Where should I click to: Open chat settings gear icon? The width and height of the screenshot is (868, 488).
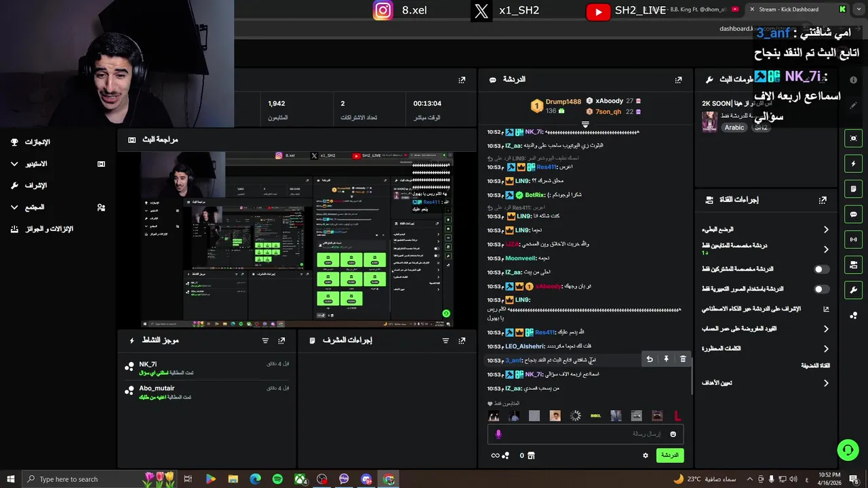tap(646, 455)
